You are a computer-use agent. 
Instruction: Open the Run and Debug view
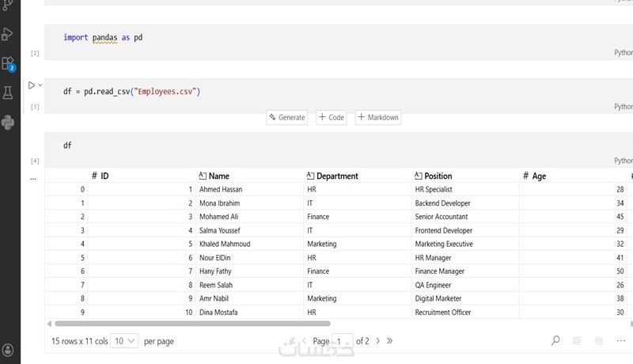8,34
